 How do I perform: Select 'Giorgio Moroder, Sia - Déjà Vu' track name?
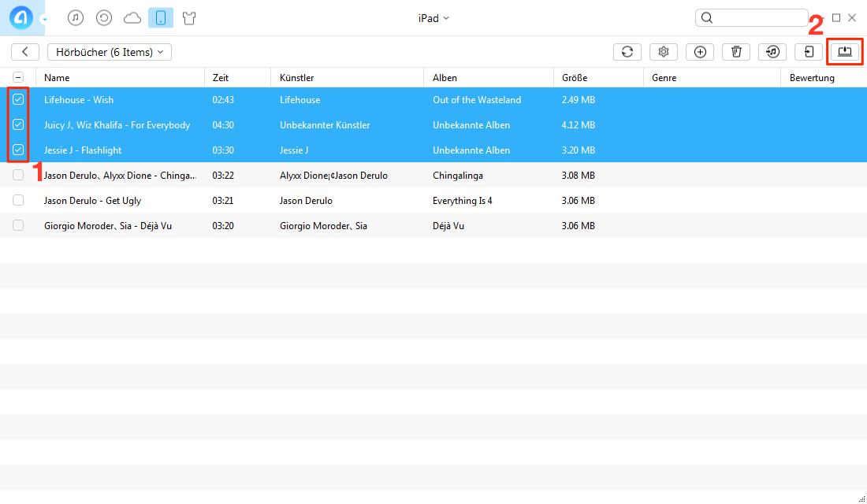(108, 225)
